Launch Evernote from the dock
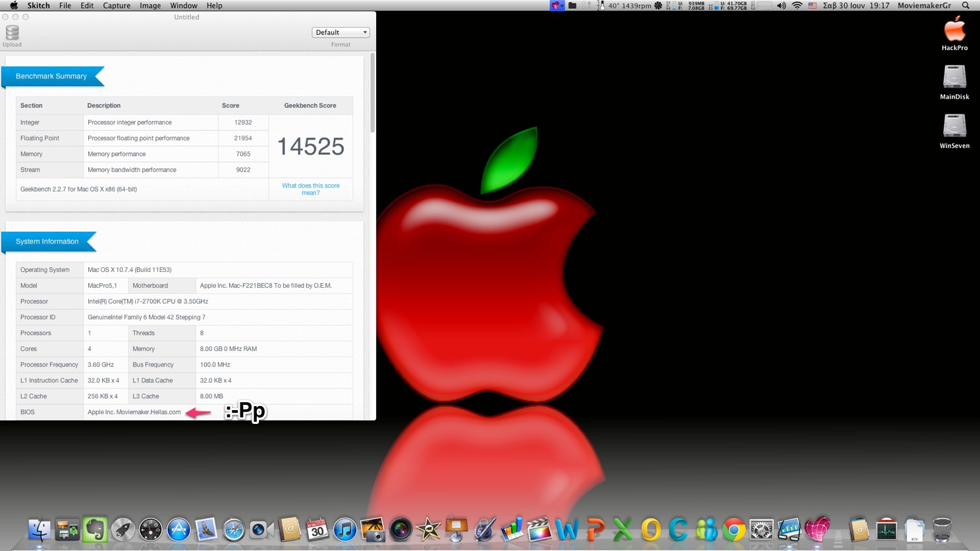 coord(95,529)
